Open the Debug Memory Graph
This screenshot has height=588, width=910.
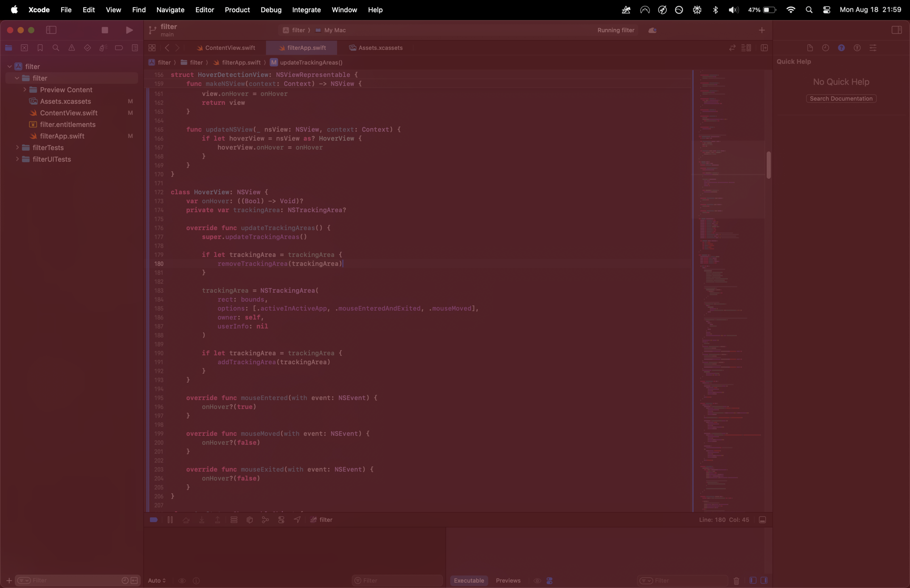pos(265,520)
